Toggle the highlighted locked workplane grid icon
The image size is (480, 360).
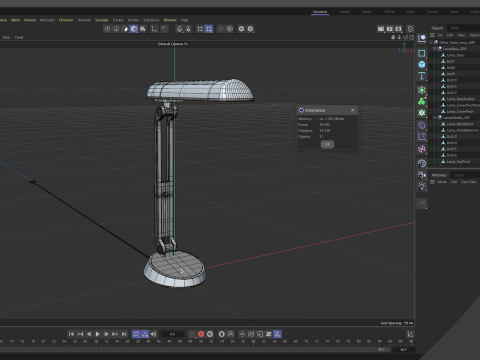click(x=209, y=29)
